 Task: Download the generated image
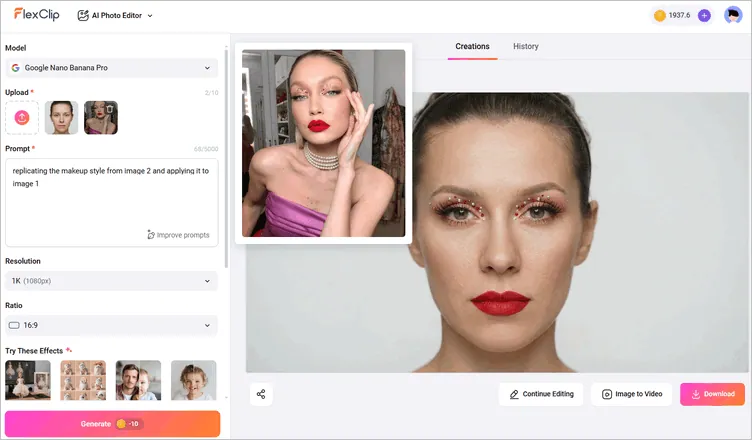pos(712,394)
